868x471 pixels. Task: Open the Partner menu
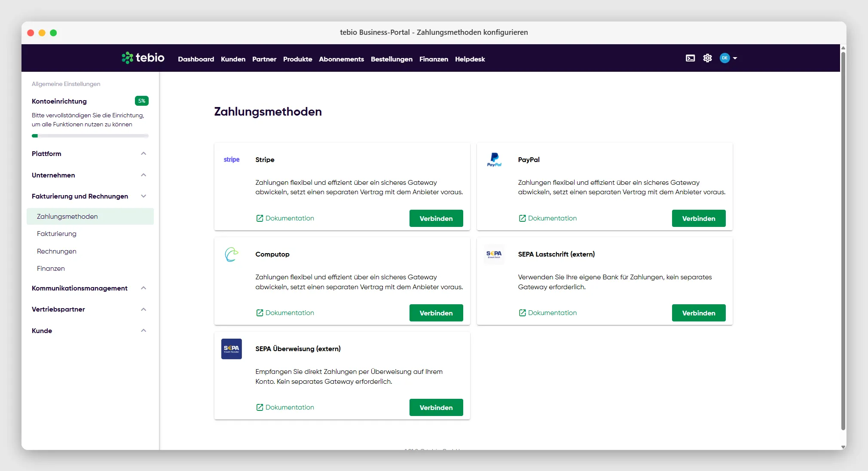coord(264,59)
